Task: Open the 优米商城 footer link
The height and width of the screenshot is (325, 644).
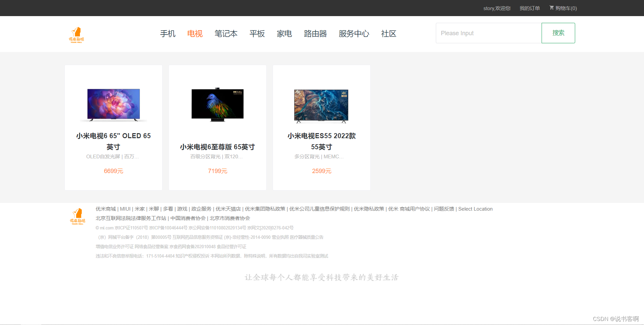Action: 106,209
